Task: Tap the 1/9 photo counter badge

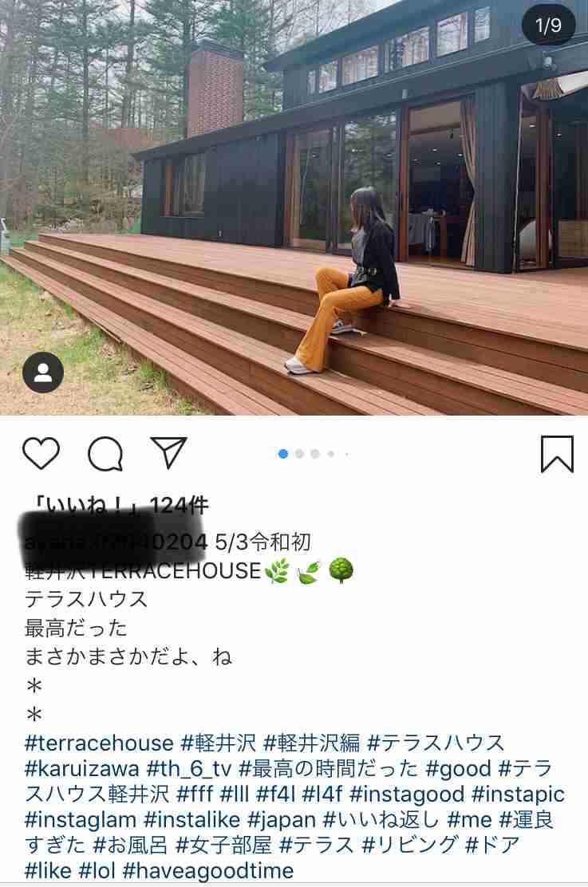Action: tap(548, 25)
